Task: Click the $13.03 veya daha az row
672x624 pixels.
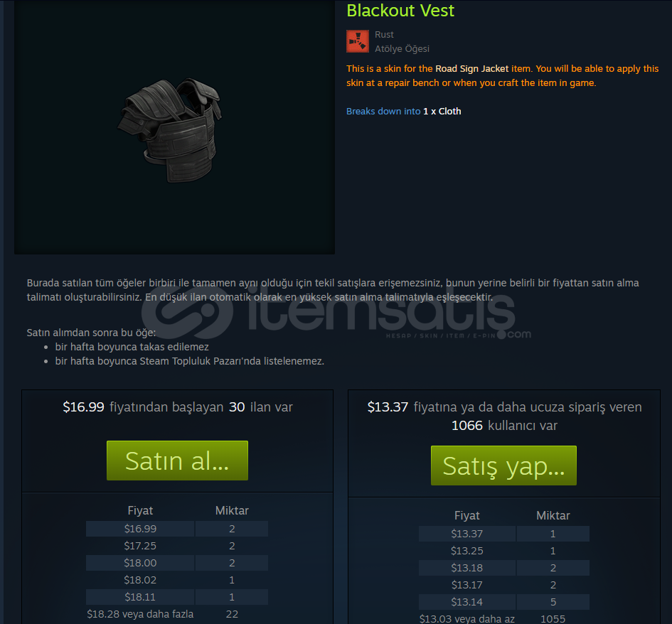Action: tap(504, 618)
